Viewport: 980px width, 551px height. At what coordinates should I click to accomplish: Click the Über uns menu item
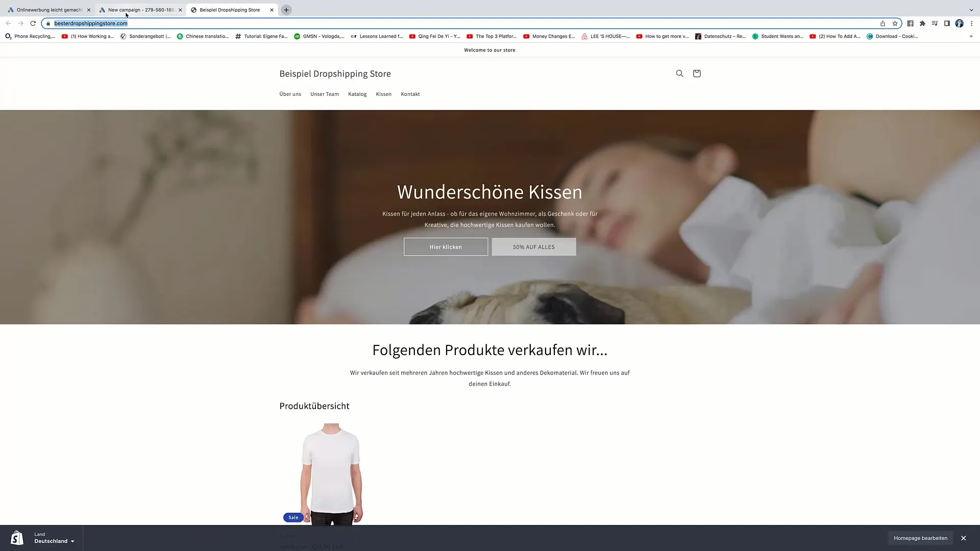tap(291, 93)
